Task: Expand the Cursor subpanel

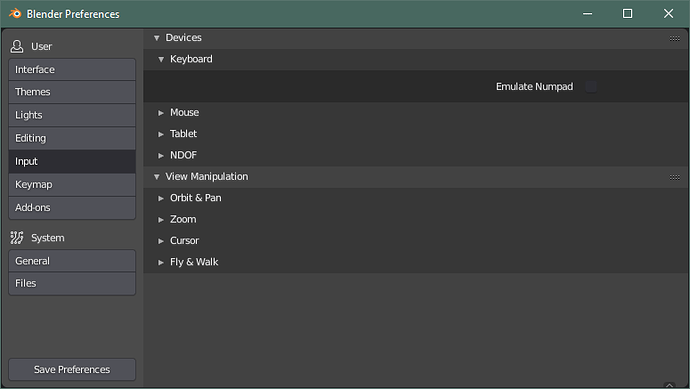Action: [x=161, y=241]
